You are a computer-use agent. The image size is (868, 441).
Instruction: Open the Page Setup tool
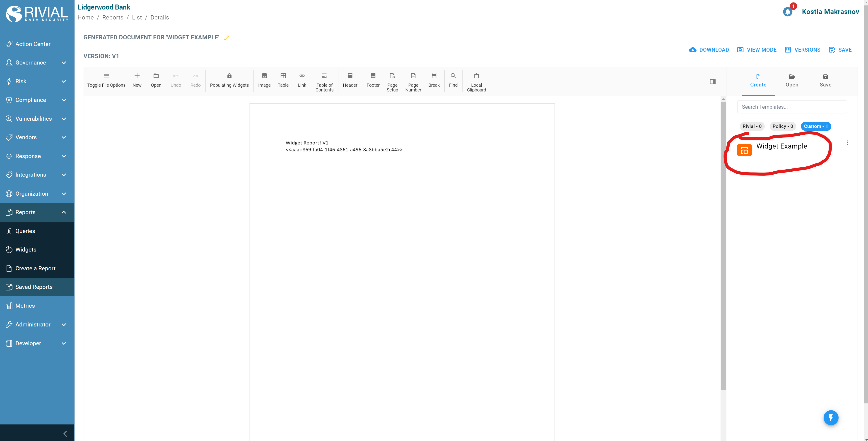392,81
